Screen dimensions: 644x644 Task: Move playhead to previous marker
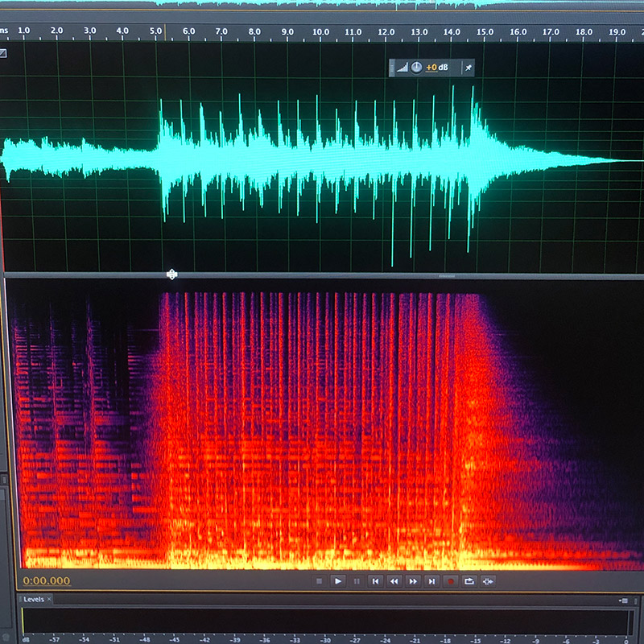375,580
